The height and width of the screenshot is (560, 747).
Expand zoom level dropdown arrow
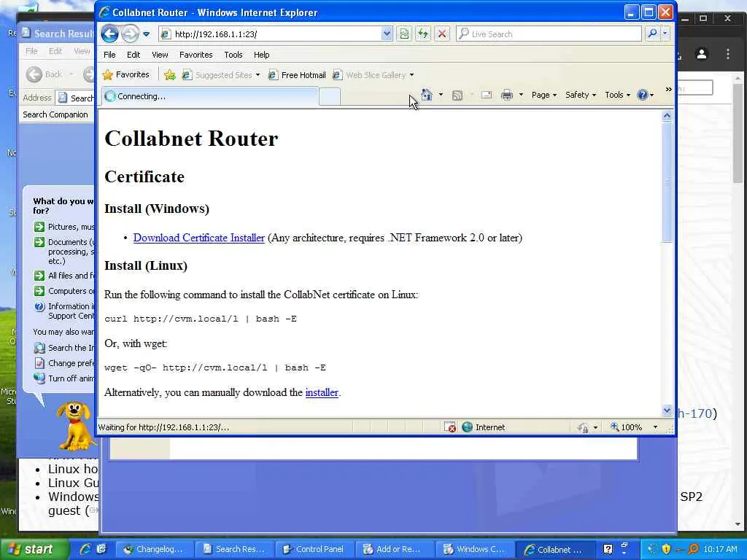(x=656, y=427)
